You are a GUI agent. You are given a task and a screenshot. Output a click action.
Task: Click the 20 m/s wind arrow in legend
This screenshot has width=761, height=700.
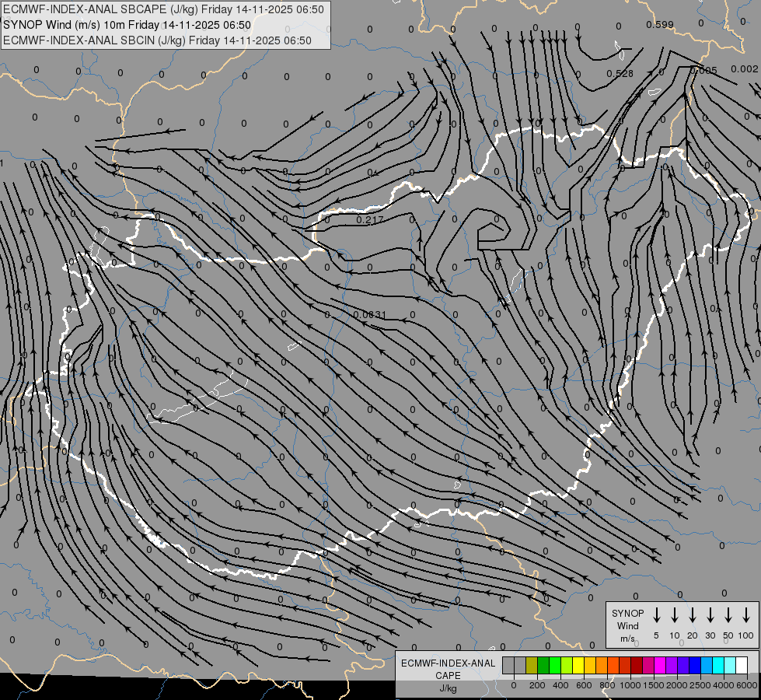pyautogui.click(x=693, y=615)
